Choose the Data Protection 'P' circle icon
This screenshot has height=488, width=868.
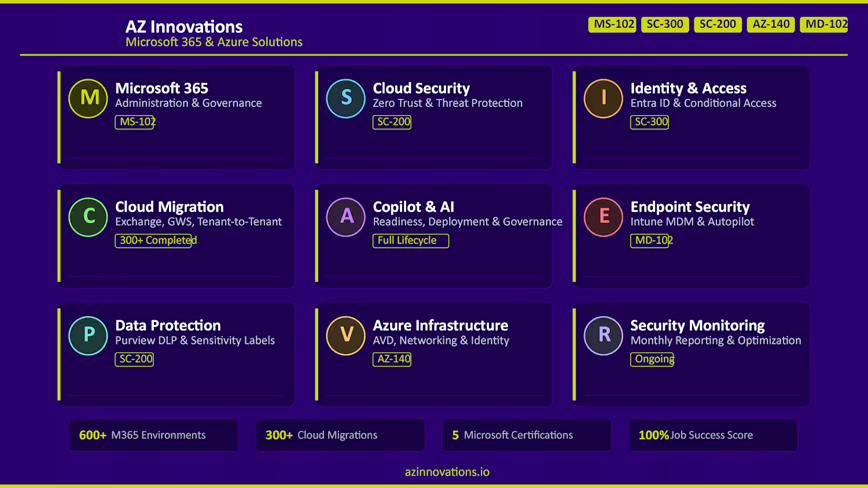coord(89,335)
